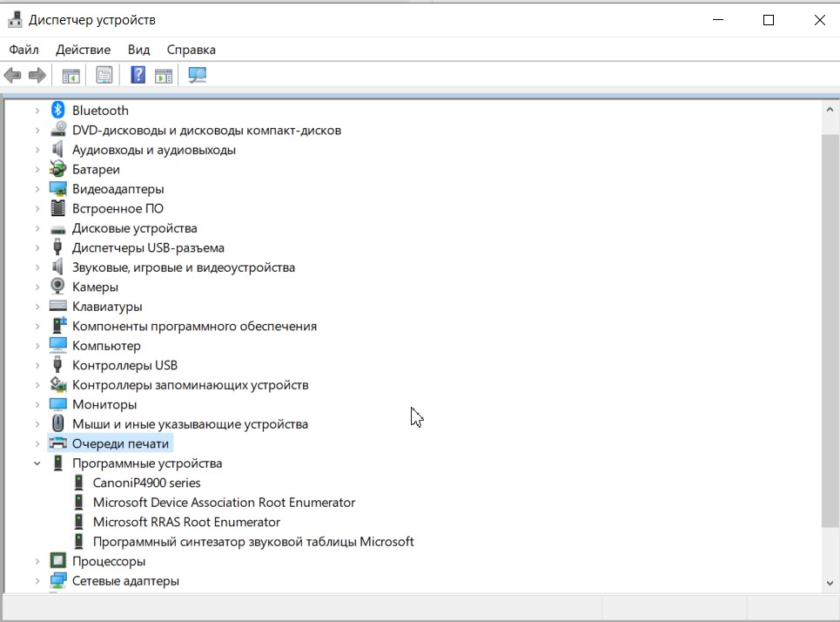Select the Дисковые устройства label
840x622 pixels.
[x=134, y=228]
